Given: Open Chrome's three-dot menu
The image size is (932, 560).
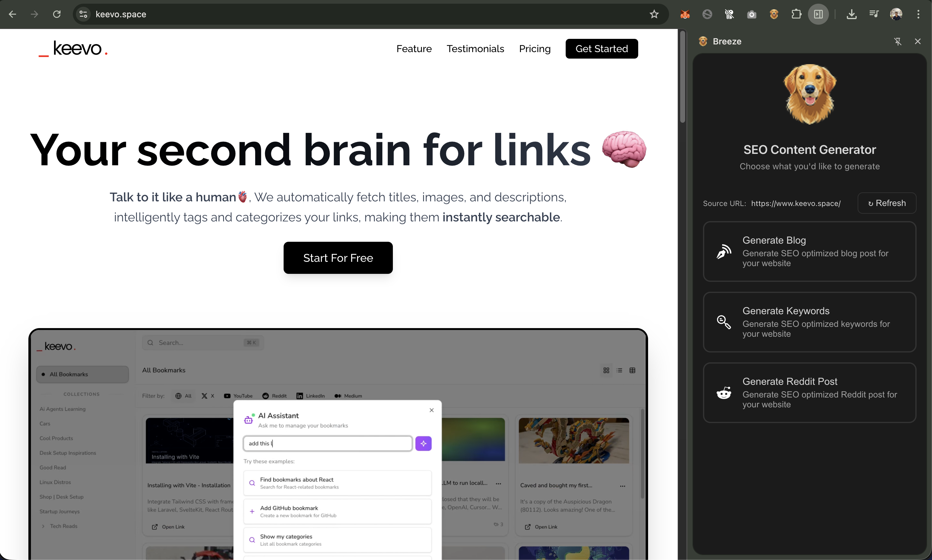Looking at the screenshot, I should 918,14.
